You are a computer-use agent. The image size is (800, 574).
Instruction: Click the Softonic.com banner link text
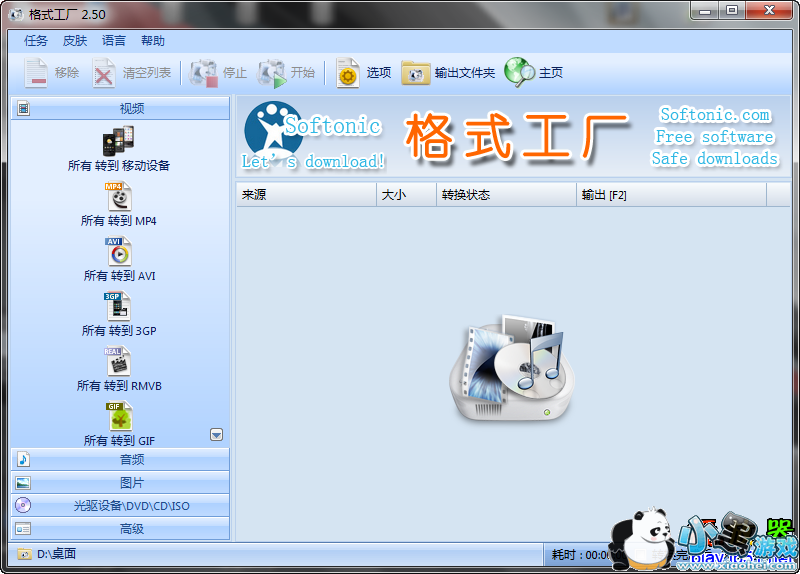click(715, 114)
